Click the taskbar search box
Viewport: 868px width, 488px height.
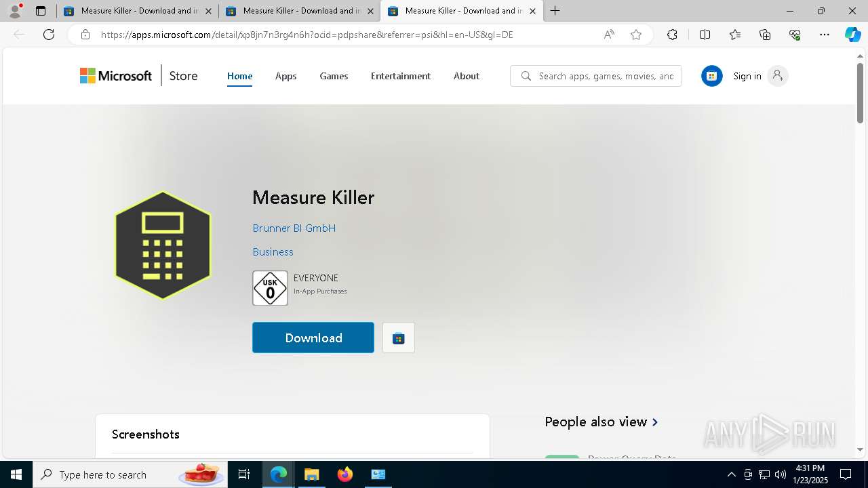tap(130, 474)
